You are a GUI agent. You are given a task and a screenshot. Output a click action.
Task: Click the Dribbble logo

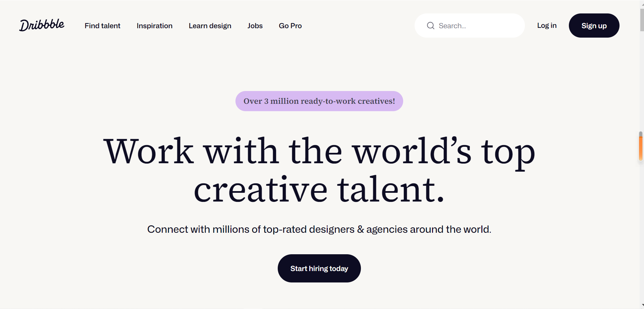tap(42, 25)
